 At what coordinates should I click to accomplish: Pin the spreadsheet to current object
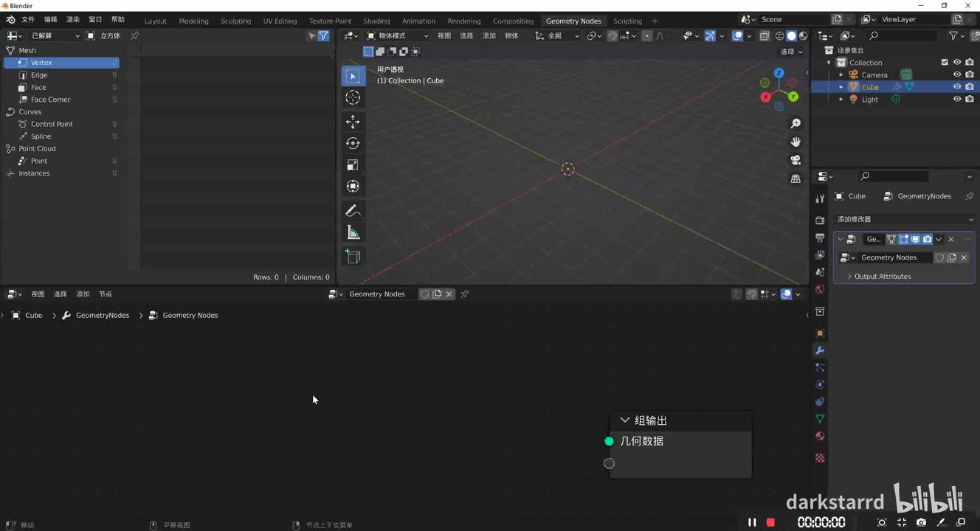click(134, 35)
